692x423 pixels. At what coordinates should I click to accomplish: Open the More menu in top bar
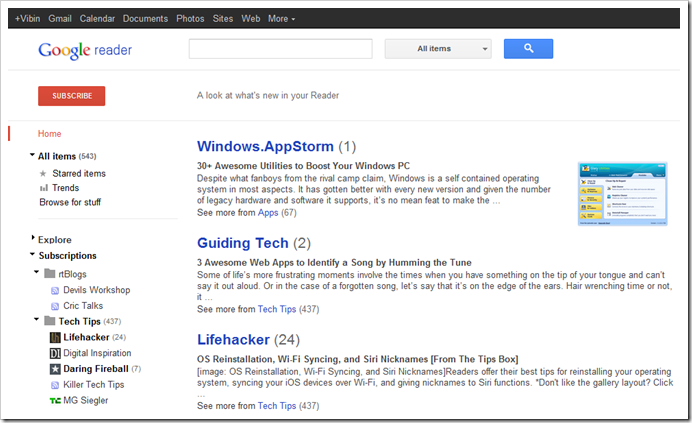click(282, 19)
